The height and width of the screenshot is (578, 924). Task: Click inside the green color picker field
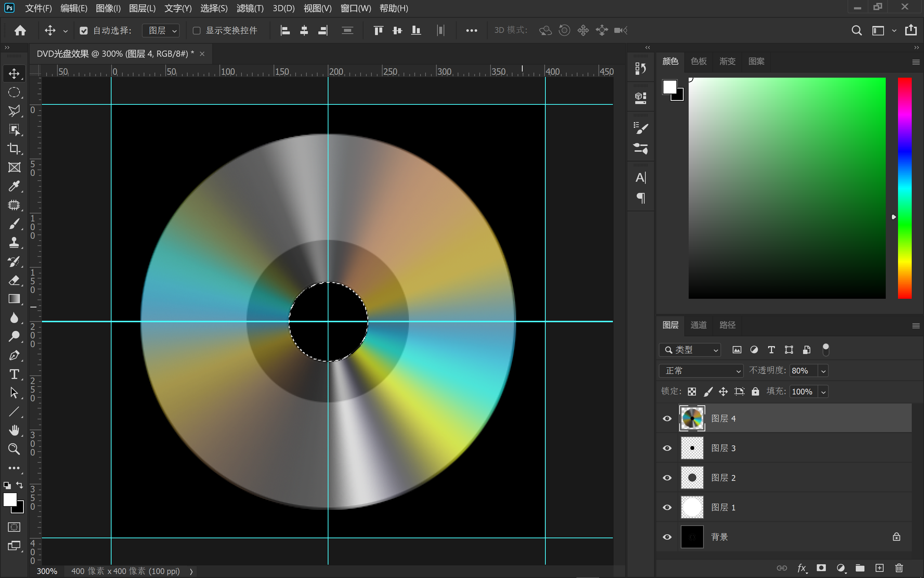point(786,188)
